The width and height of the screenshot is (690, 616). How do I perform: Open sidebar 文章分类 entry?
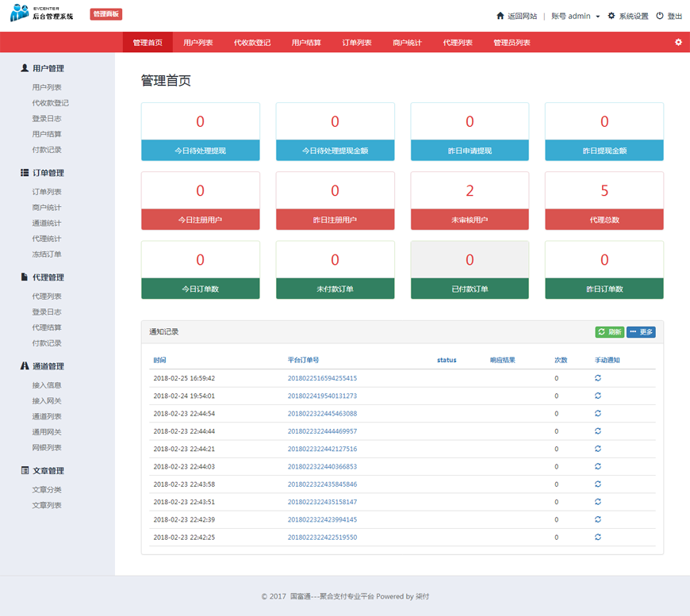tap(47, 489)
